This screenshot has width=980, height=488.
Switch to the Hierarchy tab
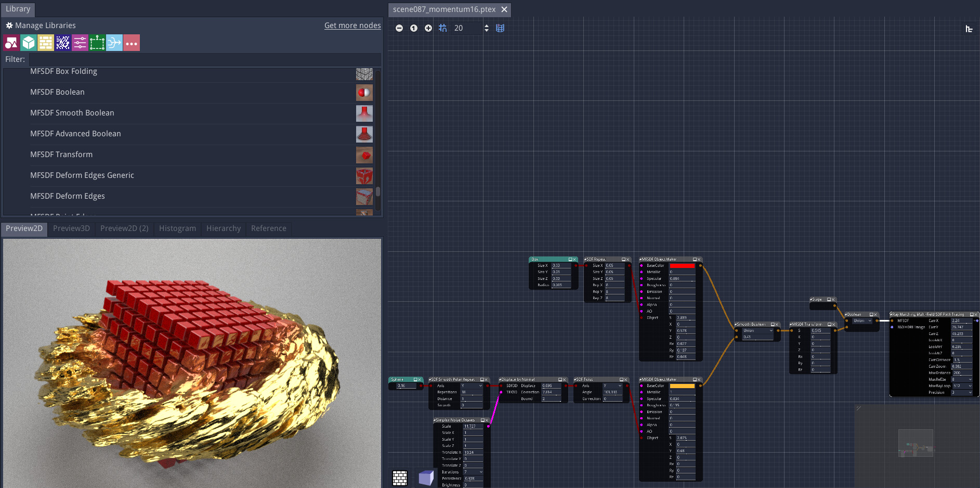point(224,228)
